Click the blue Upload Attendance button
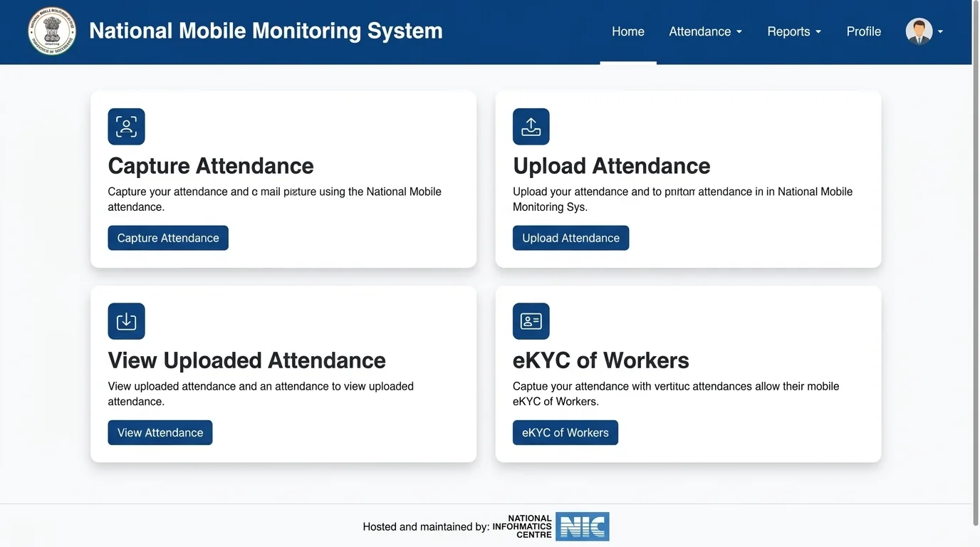The height and width of the screenshot is (547, 980). [570, 238]
